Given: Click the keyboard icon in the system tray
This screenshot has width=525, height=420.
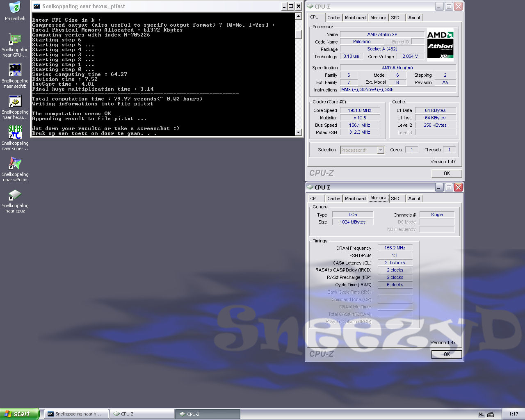Looking at the screenshot, I should tap(491, 414).
